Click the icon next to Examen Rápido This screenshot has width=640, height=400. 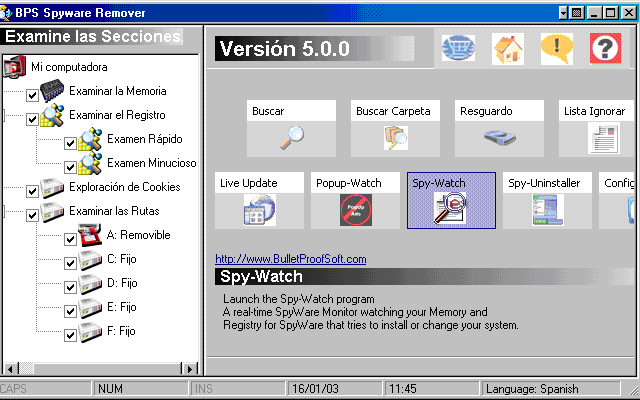point(90,139)
